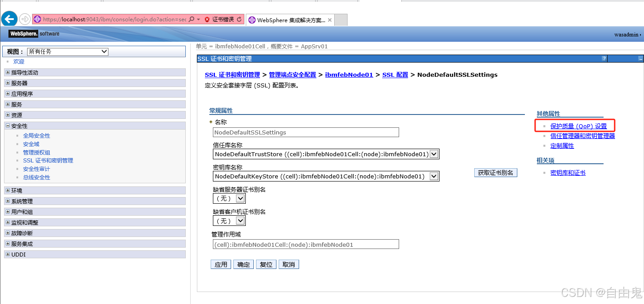Screen dimensions: 644x304
Task: Click the 管理作用域 text field
Action: tap(306, 245)
